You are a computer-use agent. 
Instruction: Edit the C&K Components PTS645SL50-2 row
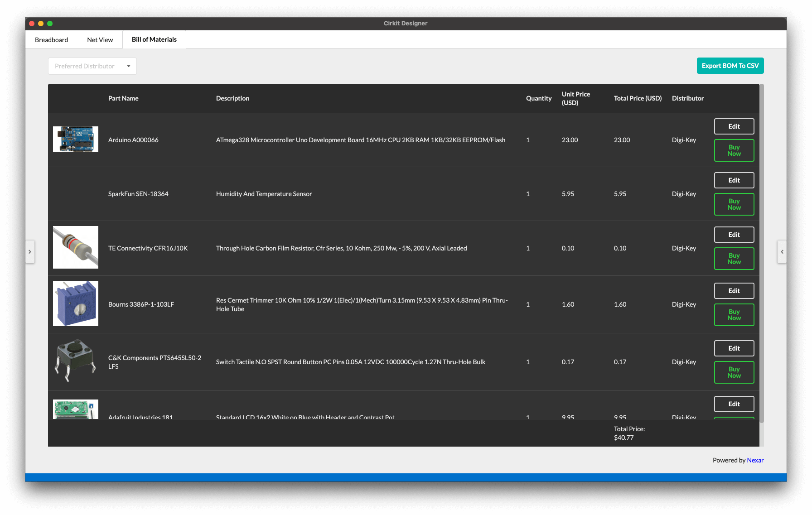tap(734, 348)
